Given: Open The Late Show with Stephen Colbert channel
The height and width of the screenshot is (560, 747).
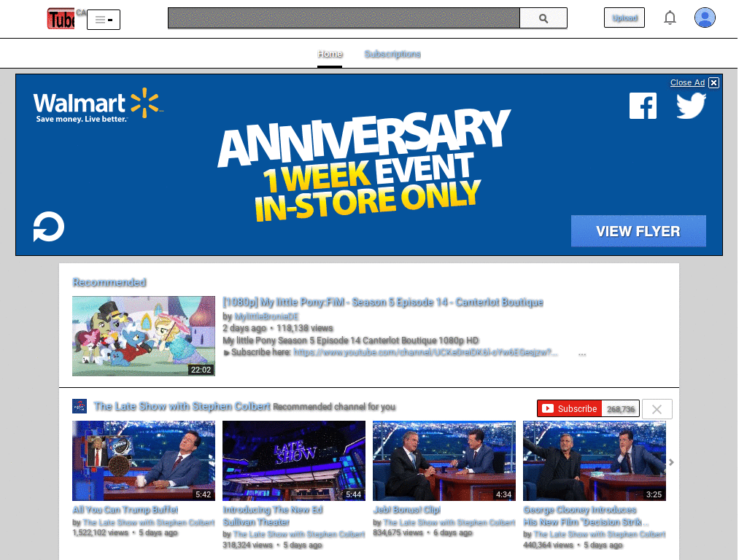Looking at the screenshot, I should (x=182, y=406).
